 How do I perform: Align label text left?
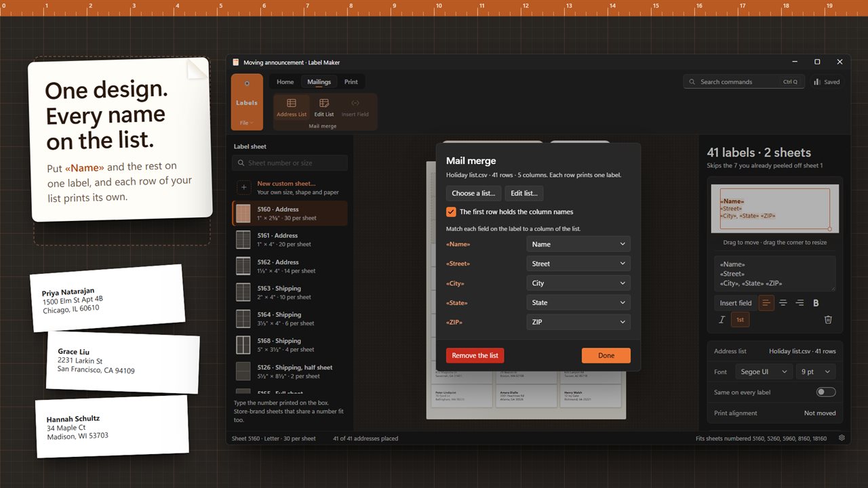[766, 303]
